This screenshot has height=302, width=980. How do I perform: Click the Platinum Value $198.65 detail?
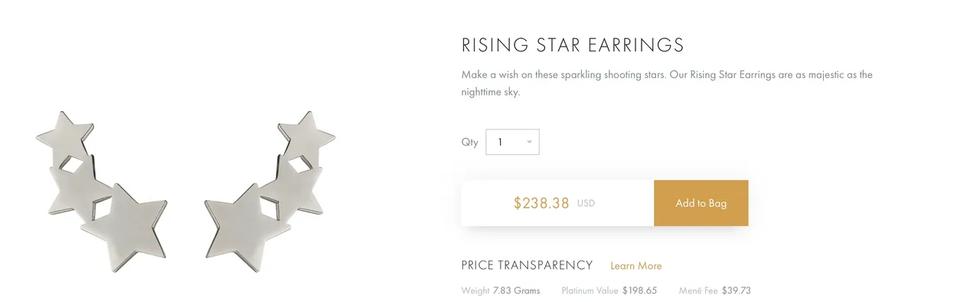[x=609, y=291]
